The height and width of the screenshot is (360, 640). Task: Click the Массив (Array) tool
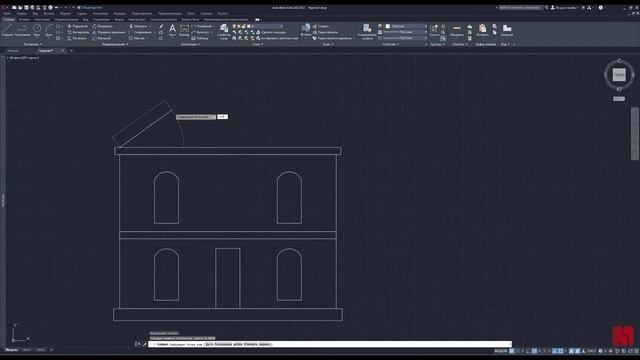pos(137,38)
